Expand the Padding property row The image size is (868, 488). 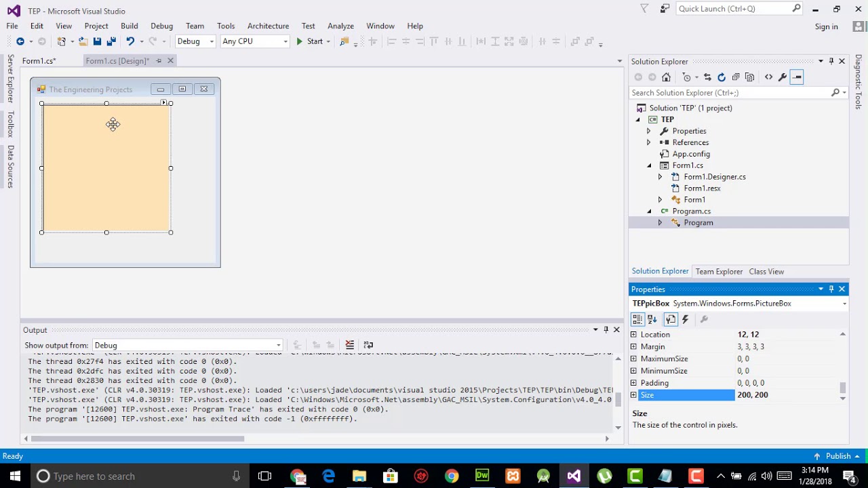(x=634, y=383)
